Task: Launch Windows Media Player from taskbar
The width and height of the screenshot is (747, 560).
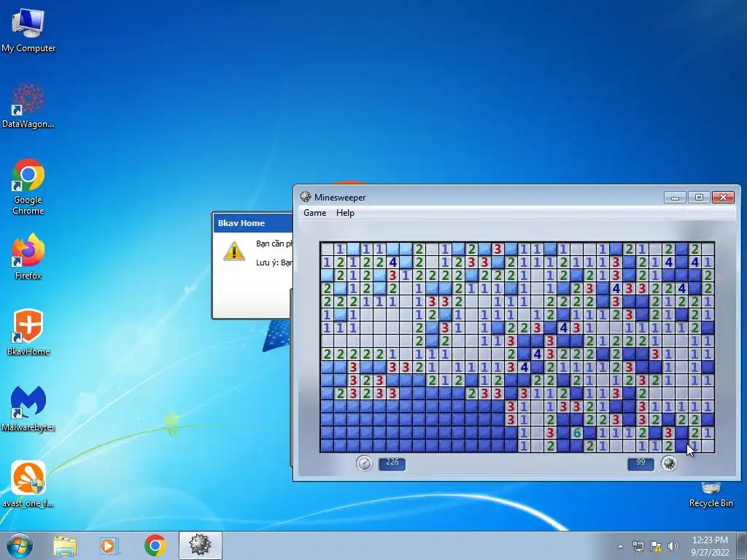Action: [109, 545]
